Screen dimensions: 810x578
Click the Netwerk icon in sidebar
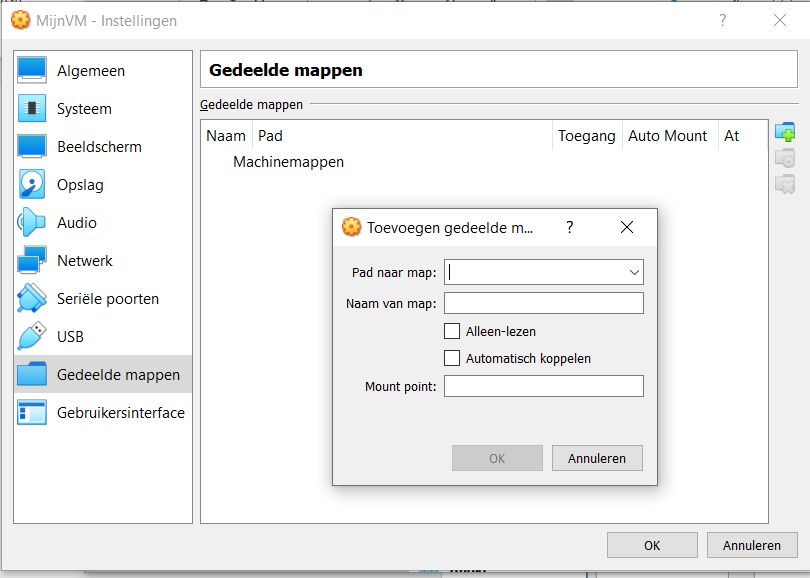coord(32,261)
